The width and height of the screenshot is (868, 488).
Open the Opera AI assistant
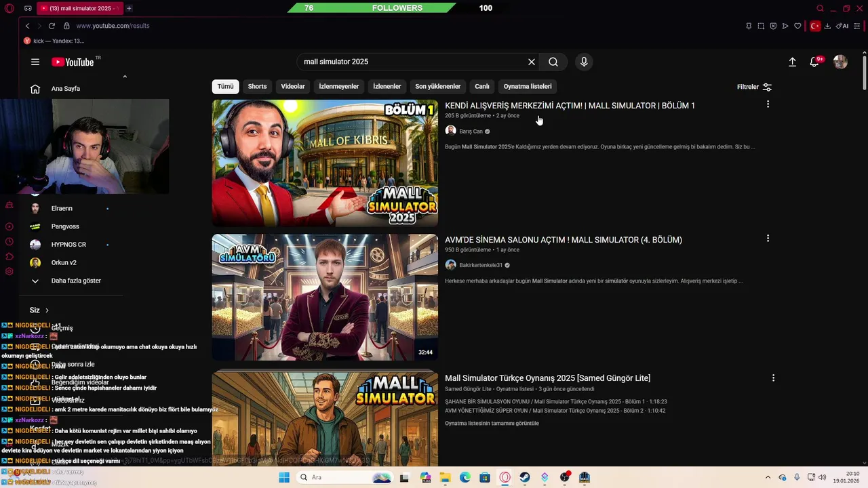(x=842, y=26)
